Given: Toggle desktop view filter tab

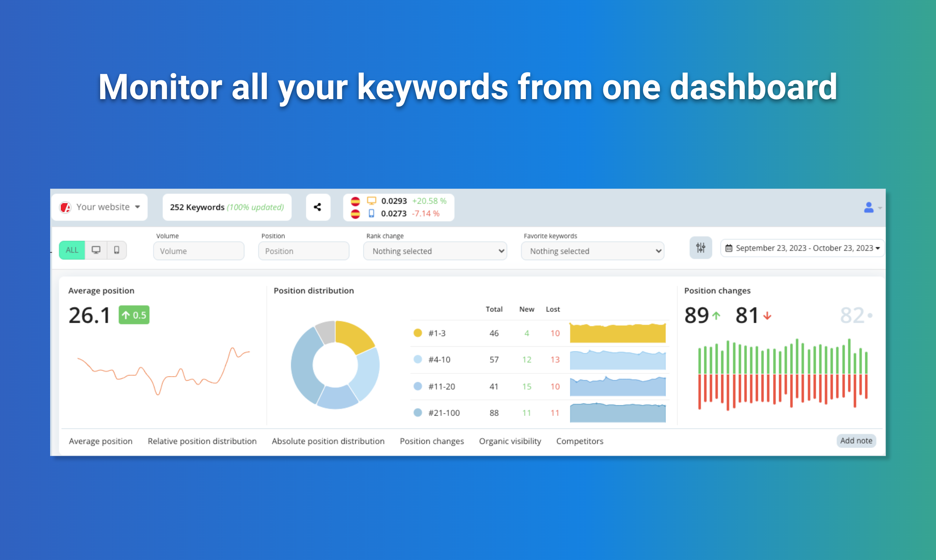Looking at the screenshot, I should tap(96, 250).
